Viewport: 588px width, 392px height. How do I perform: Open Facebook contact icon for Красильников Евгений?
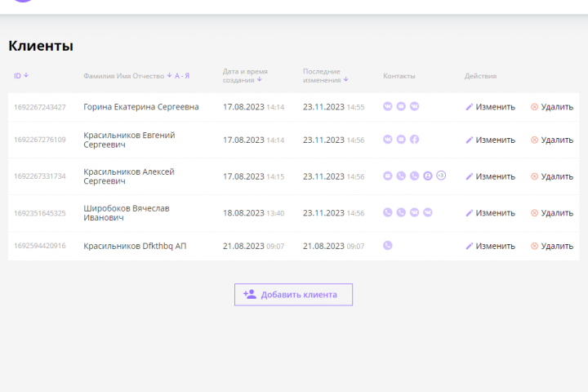click(x=414, y=140)
